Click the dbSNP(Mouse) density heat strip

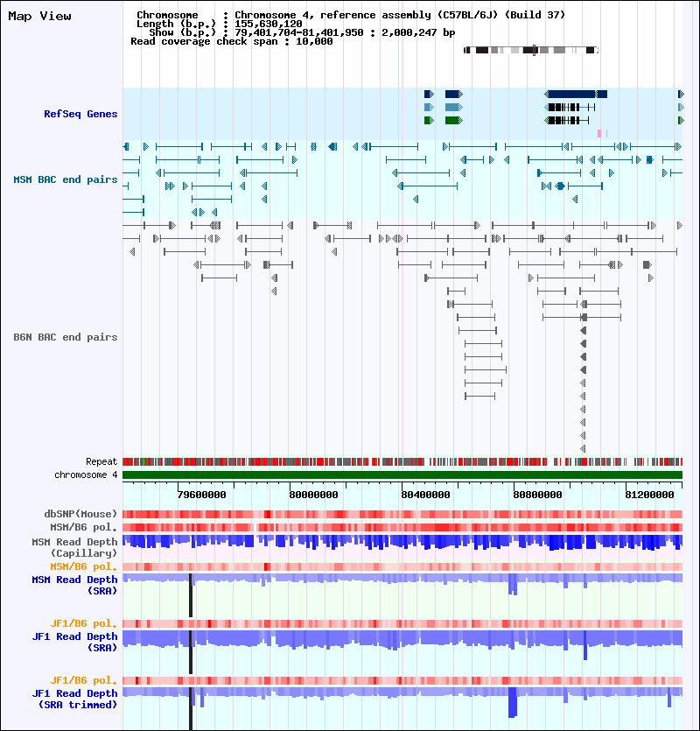pos(402,514)
